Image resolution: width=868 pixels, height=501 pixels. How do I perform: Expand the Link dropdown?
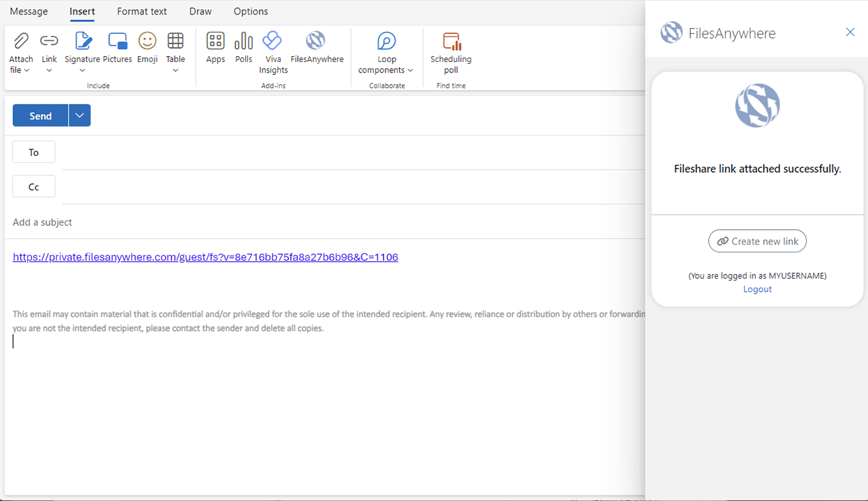(49, 70)
